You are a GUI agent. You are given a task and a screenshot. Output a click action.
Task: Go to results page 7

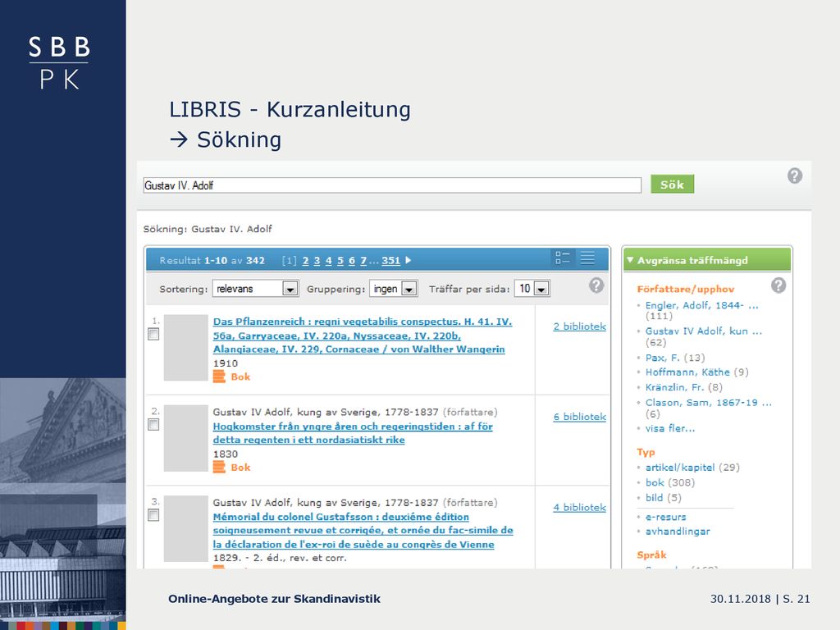[x=363, y=261]
